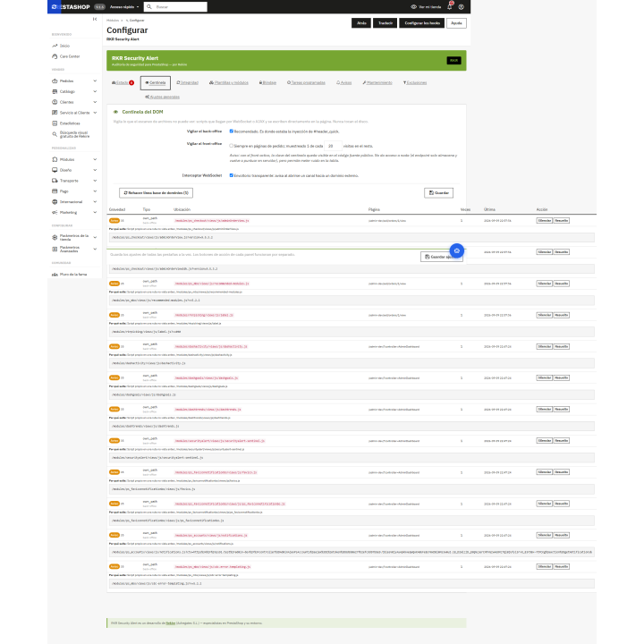Toggle the Vigilar el back-office checkbox
Screen dimensions: 644x644
coord(232,131)
